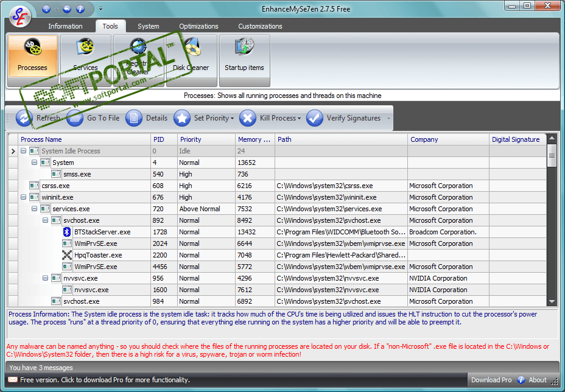
Task: Click the Set Priority star icon
Action: click(181, 118)
